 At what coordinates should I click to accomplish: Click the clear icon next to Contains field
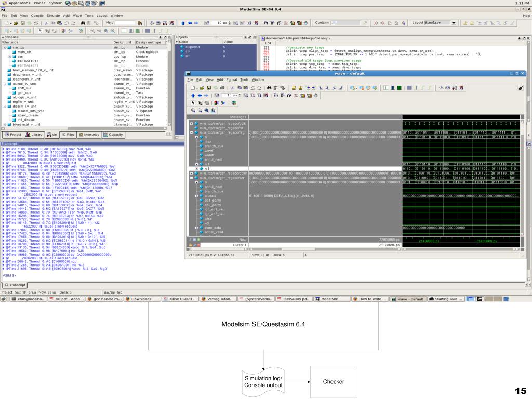365,23
